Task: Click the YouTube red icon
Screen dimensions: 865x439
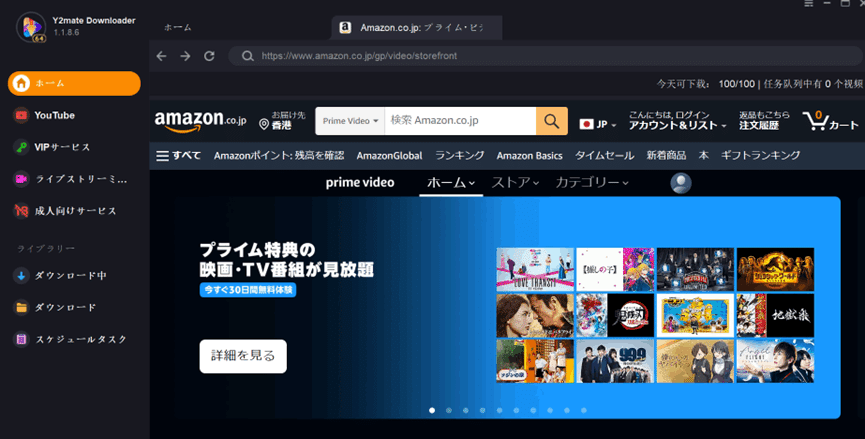Action: coord(21,115)
